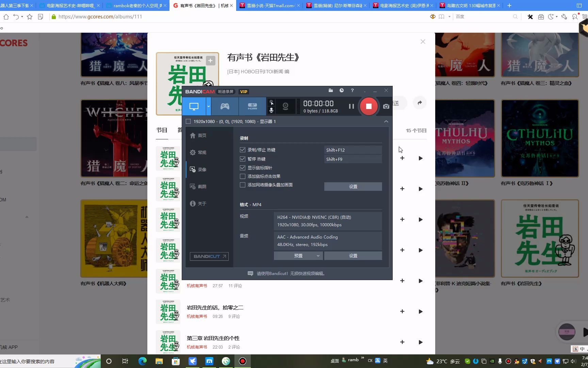Click the red stop recording button
This screenshot has height=368, width=588.
point(369,106)
